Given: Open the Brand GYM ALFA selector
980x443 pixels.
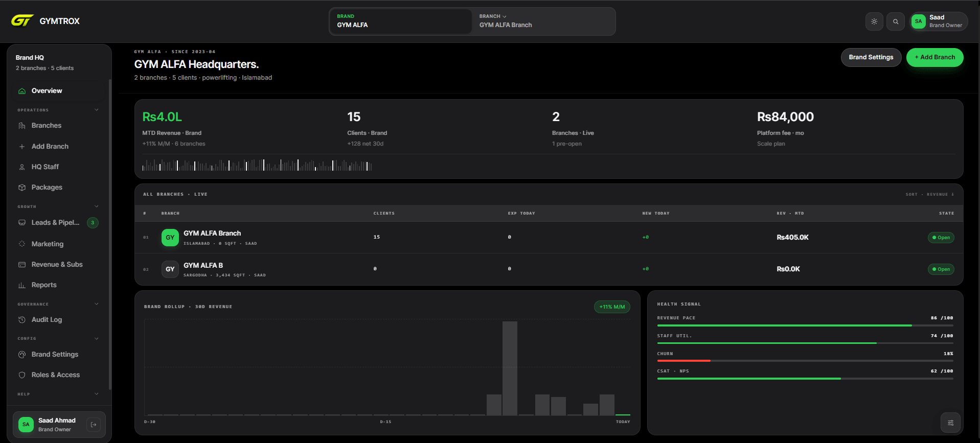Looking at the screenshot, I should tap(401, 21).
